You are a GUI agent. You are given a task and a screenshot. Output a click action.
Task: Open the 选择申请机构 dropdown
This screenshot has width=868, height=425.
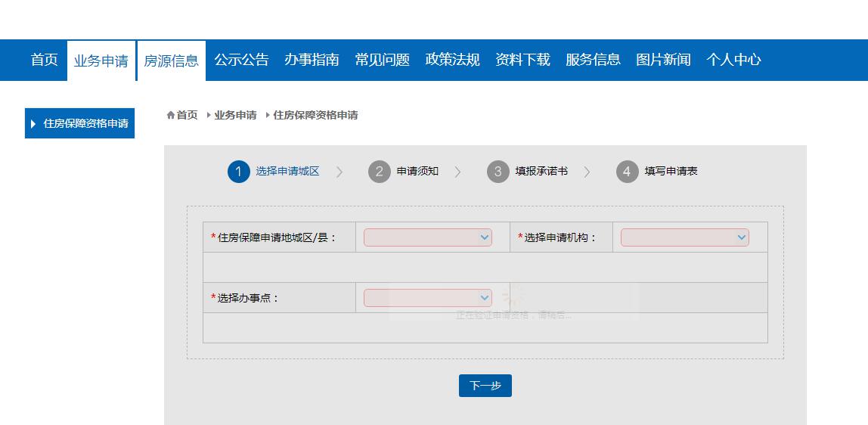(x=684, y=237)
